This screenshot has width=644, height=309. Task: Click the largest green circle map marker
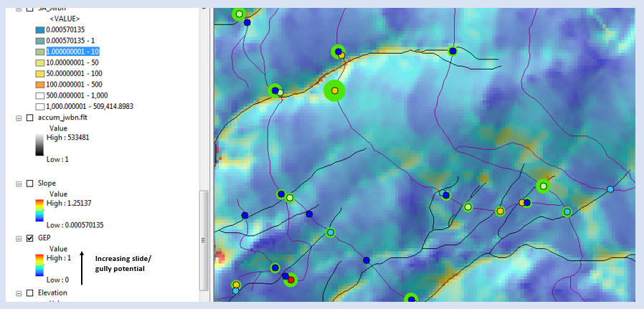(334, 90)
